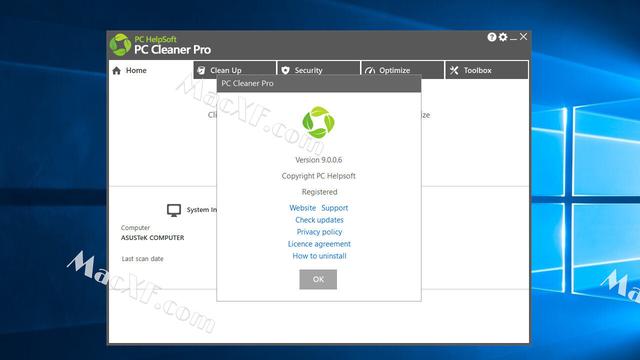Close the PC Cleaner Pro window
The height and width of the screenshot is (360, 640).
point(523,37)
